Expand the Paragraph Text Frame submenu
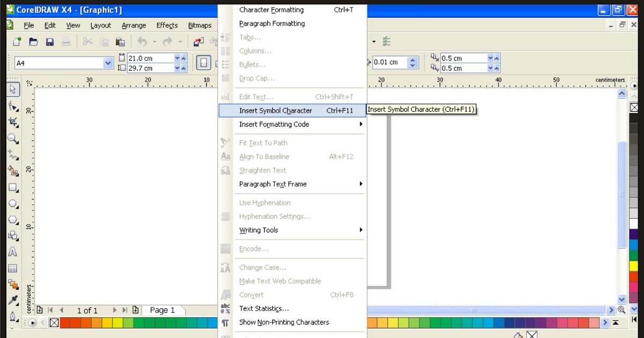 tap(361, 184)
